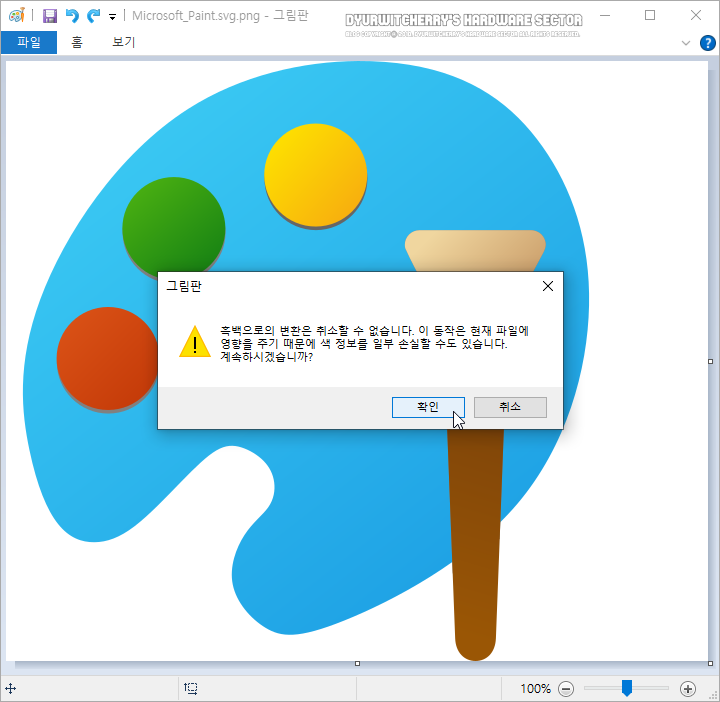Switch to the 홈 (Home) ribbon tab

(x=77, y=42)
